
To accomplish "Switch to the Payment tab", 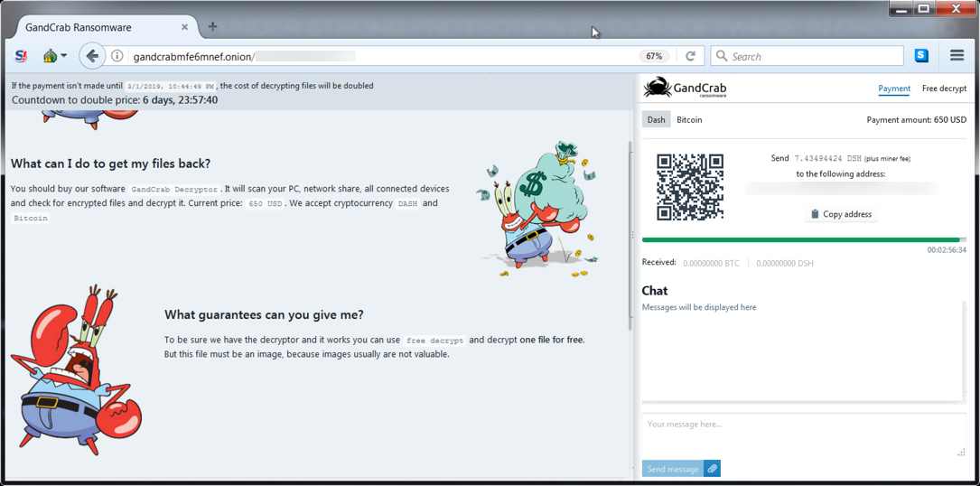I will click(894, 89).
